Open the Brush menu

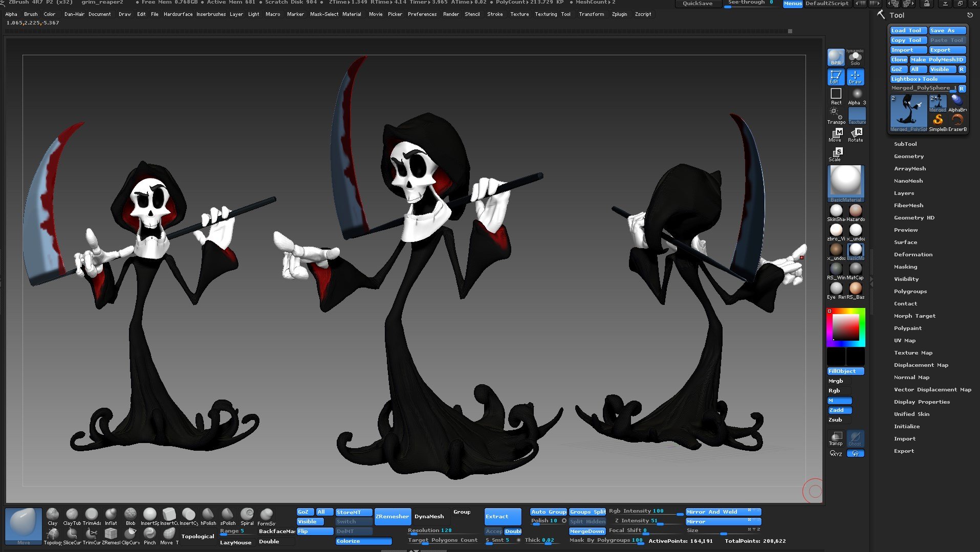31,14
